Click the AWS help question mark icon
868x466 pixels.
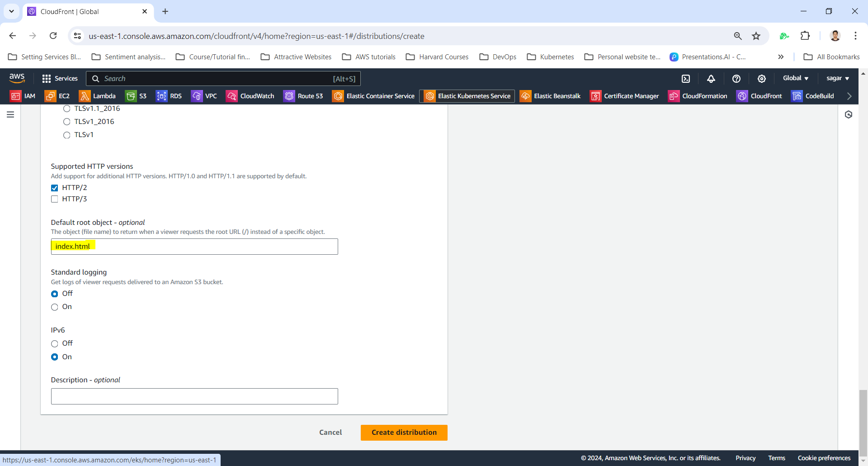pos(736,79)
